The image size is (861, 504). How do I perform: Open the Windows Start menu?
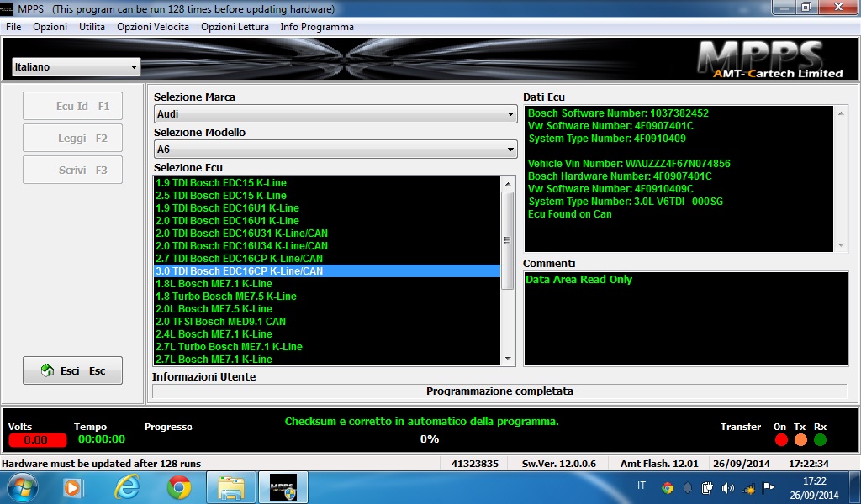[22, 487]
